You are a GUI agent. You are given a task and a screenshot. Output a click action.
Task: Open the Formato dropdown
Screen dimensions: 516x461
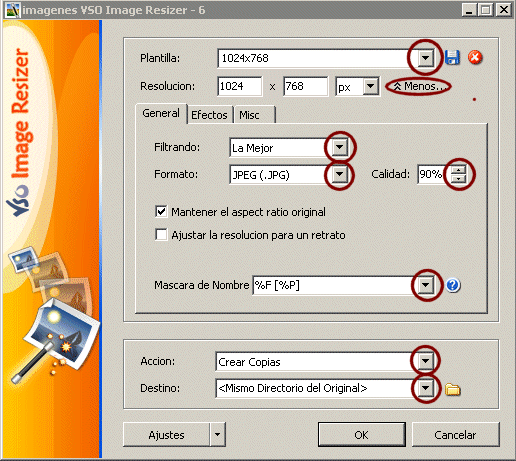(x=339, y=174)
